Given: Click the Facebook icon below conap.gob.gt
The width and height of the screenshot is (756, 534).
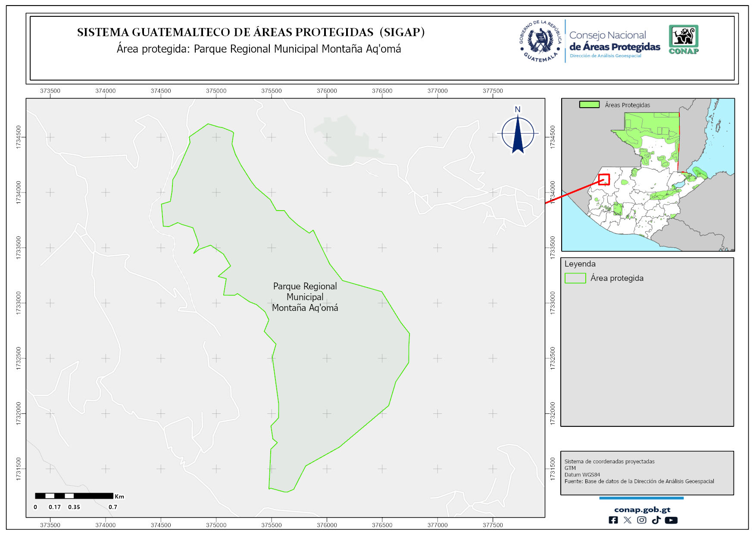Looking at the screenshot, I should pos(613,520).
